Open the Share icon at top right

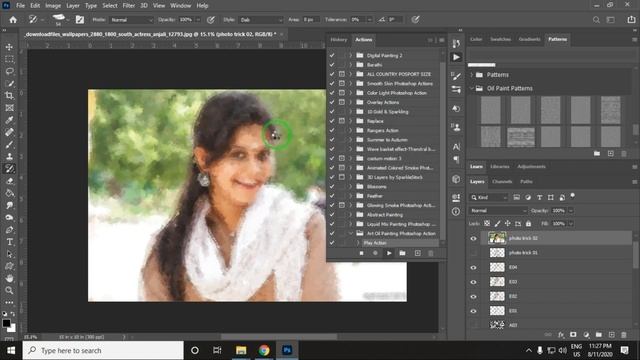point(631,20)
